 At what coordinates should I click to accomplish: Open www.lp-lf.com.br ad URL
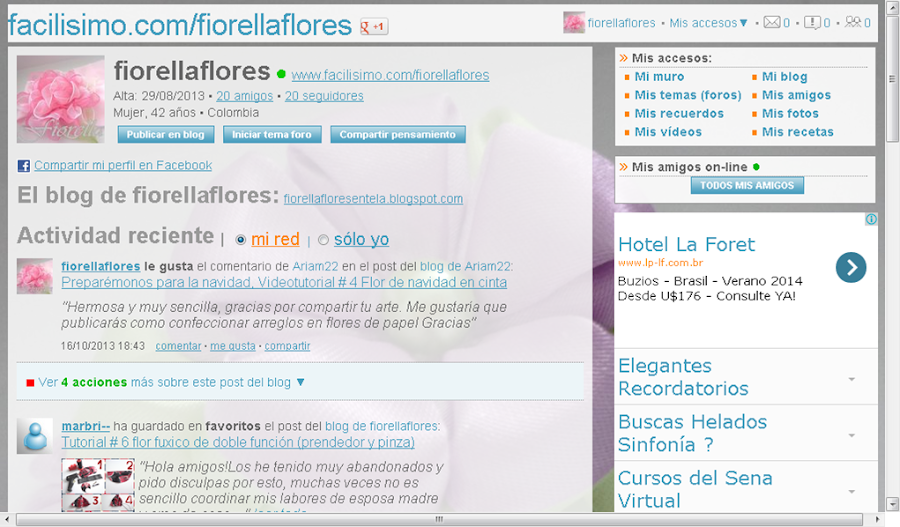(661, 263)
